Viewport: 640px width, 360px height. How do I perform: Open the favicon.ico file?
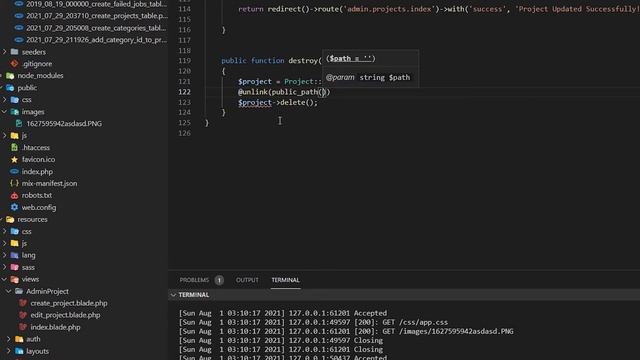38,160
